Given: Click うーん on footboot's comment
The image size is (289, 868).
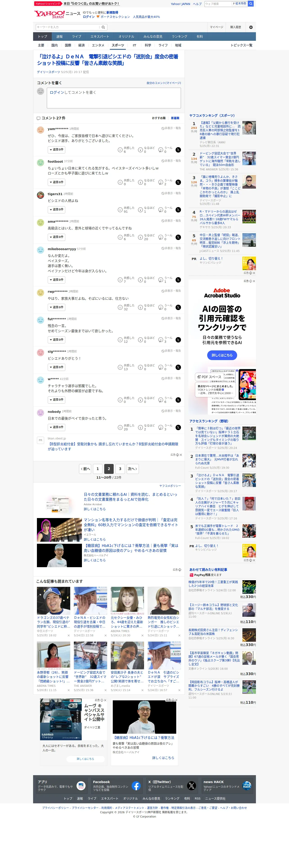Looking at the screenshot, I should 165,182.
